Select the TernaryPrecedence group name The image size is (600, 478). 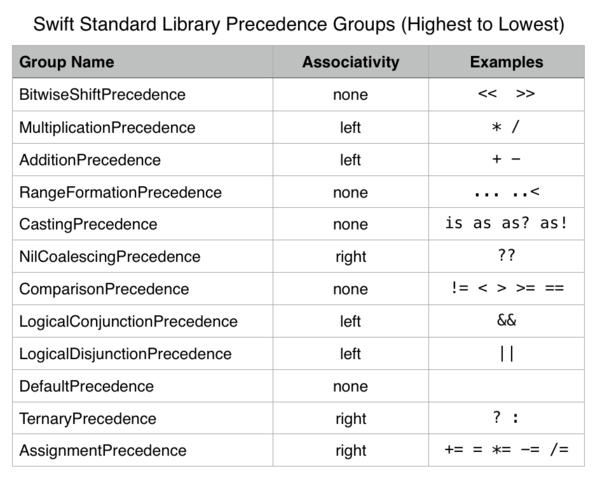(88, 419)
